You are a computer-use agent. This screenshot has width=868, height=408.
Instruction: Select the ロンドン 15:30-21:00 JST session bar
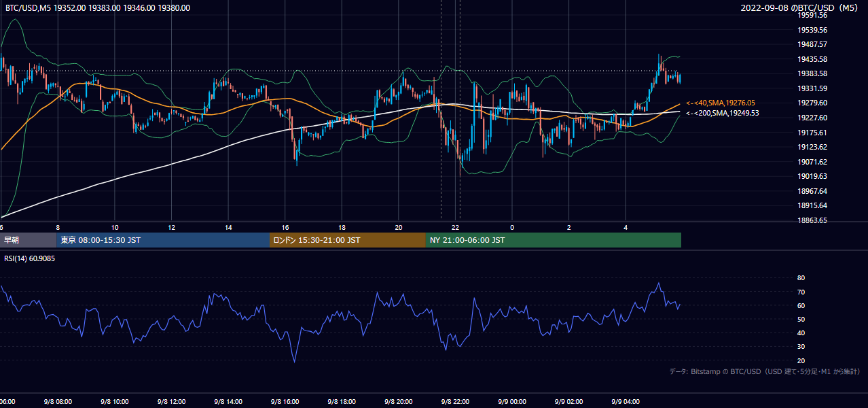[348, 240]
